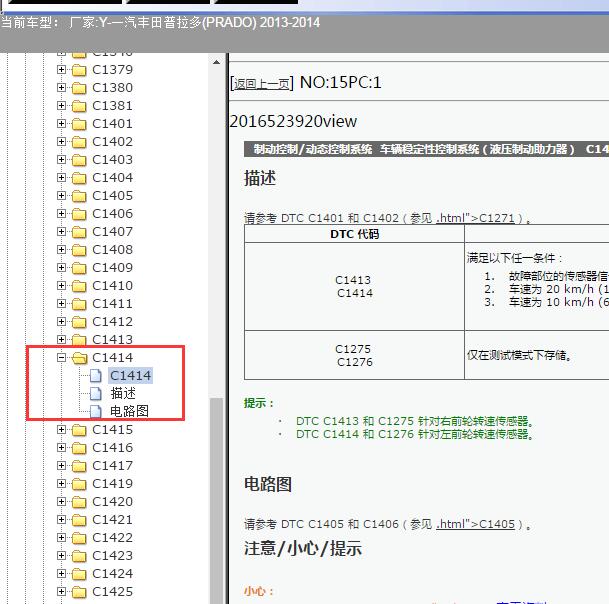Click the C1409 folder icon
The image size is (609, 604).
click(79, 268)
